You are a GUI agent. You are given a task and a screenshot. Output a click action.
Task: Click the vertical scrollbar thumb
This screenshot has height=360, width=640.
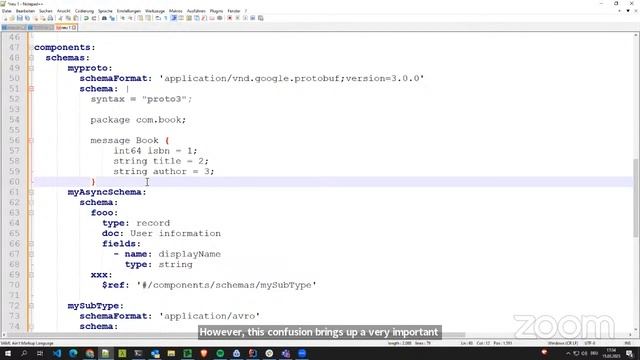click(x=636, y=198)
